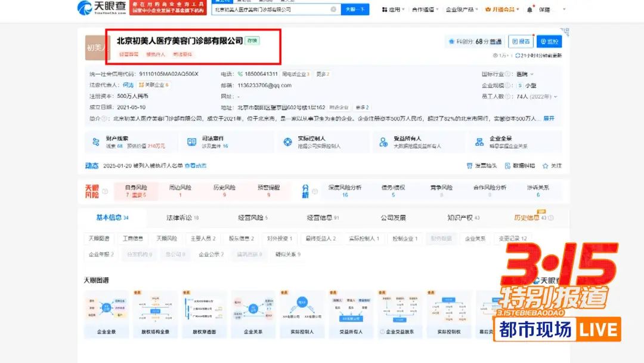Click legal representative 何涛 link

(128, 85)
